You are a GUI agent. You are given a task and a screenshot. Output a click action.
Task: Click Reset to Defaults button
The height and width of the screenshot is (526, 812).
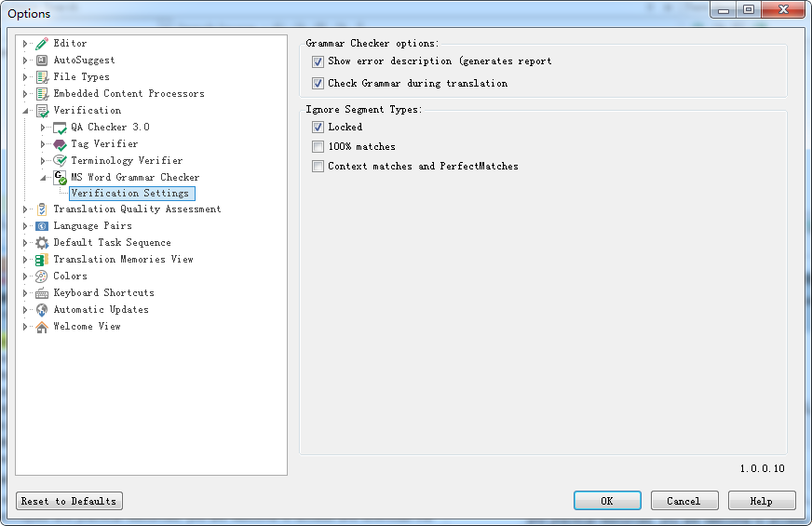coord(69,501)
